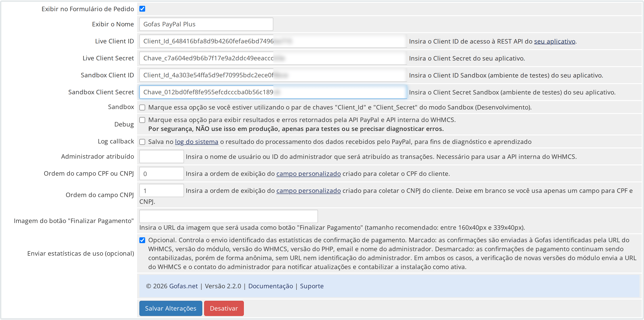Uncheck Exibir no Formulário de Pedido checkbox

142,9
